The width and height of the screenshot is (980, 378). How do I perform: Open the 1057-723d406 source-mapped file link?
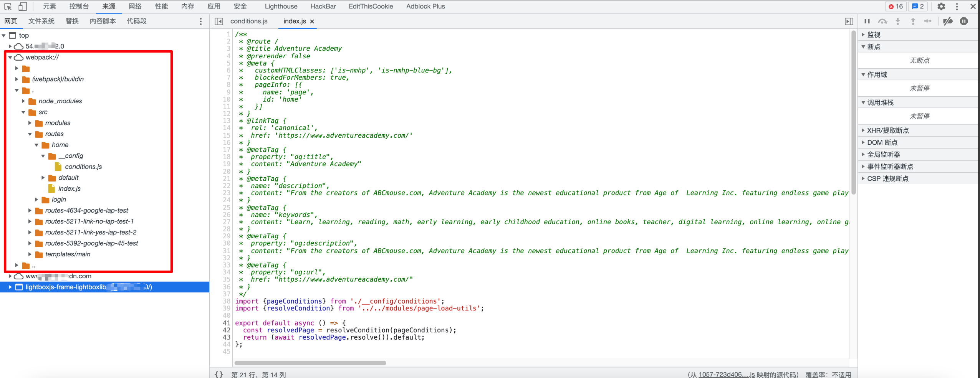pyautogui.click(x=726, y=375)
